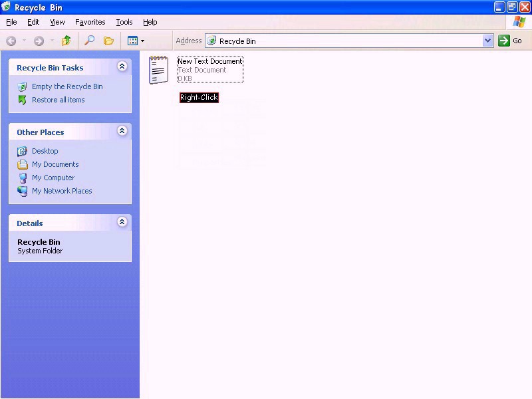This screenshot has height=399, width=532.
Task: Open My Documents from Other Places
Action: pyautogui.click(x=55, y=164)
